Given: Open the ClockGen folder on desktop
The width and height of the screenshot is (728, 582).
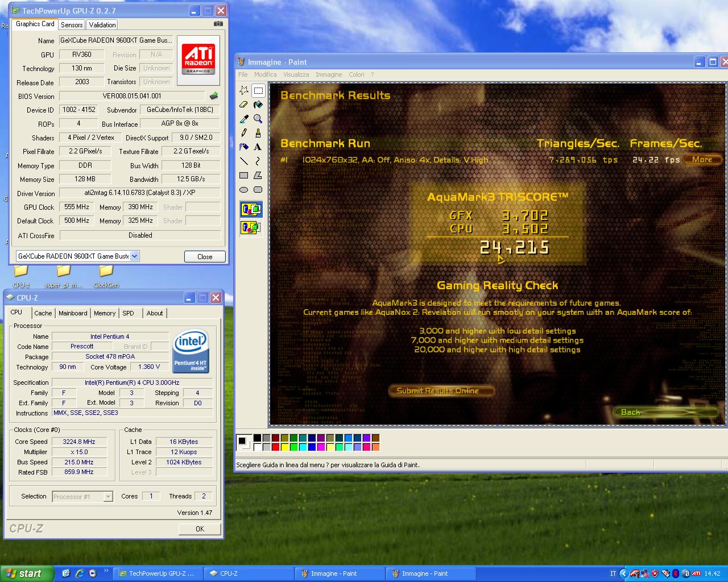Looking at the screenshot, I should click(106, 276).
